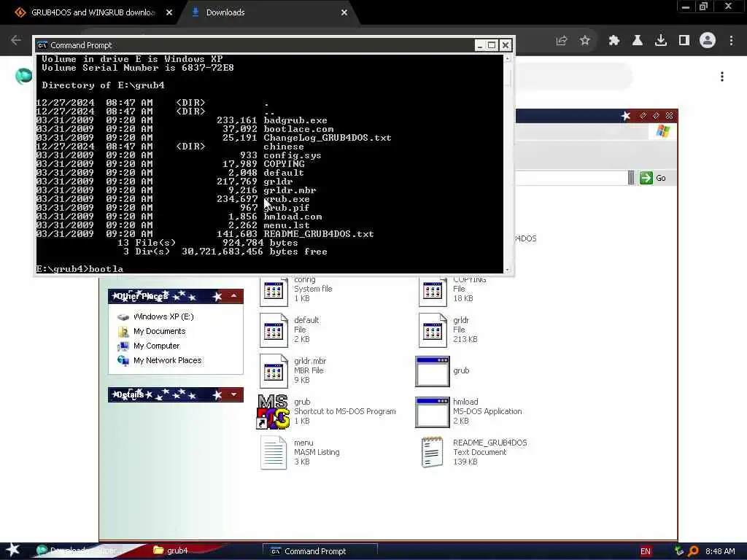Click the Windows flag logo in Explorer

pyautogui.click(x=662, y=131)
